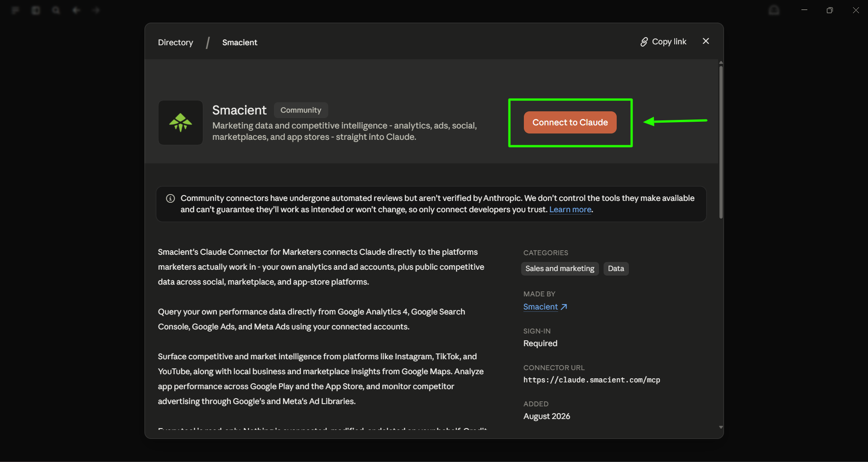868x462 pixels.
Task: Click the ADDED section label
Action: [536, 404]
